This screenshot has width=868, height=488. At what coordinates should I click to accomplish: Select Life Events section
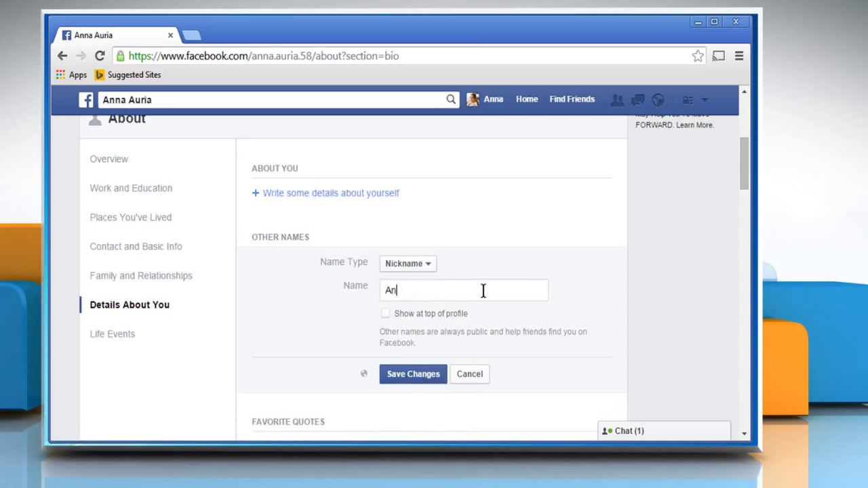(x=113, y=334)
